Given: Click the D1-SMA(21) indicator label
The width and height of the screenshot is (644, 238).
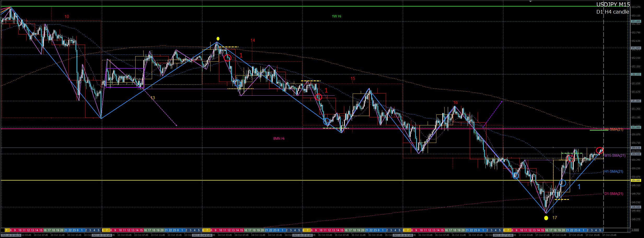Looking at the screenshot, I should (614, 194).
